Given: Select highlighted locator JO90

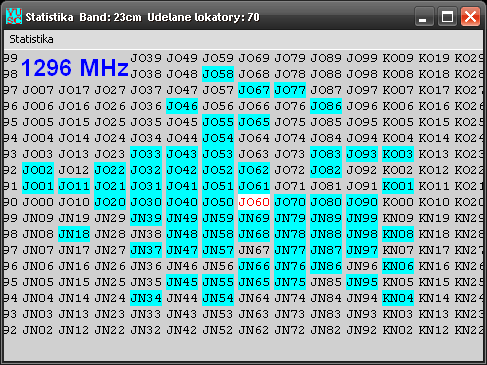Looking at the screenshot, I should pyautogui.click(x=362, y=202).
